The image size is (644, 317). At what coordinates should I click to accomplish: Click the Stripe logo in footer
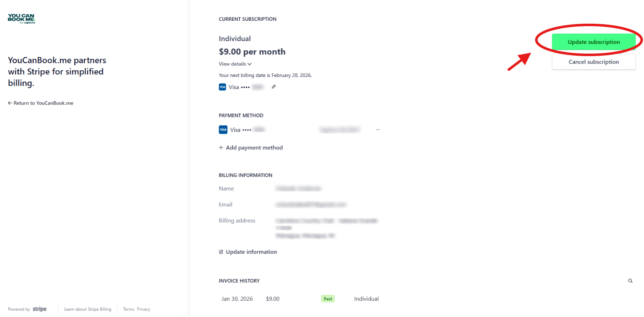coord(40,309)
